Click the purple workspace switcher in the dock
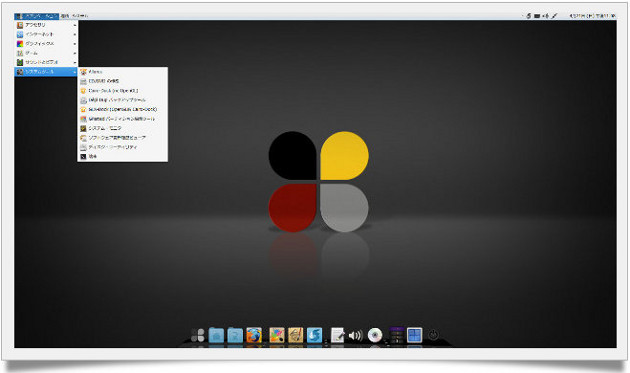 (397, 335)
